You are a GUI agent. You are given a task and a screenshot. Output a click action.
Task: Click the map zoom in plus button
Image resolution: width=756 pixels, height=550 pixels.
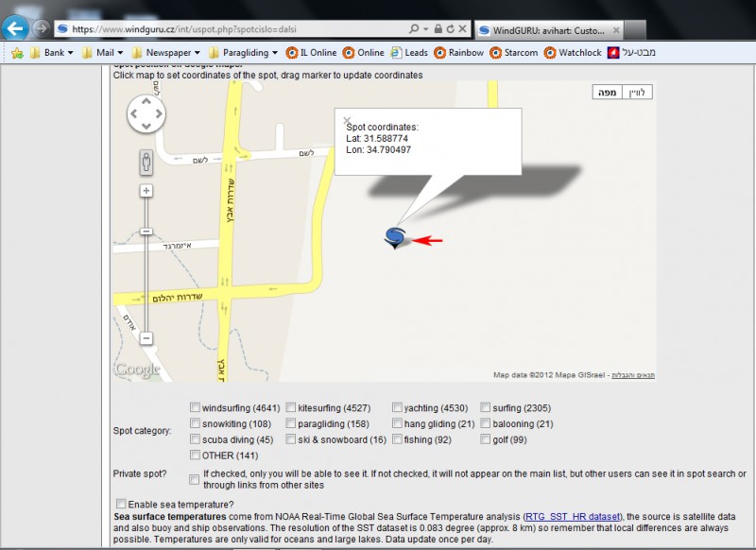click(146, 191)
